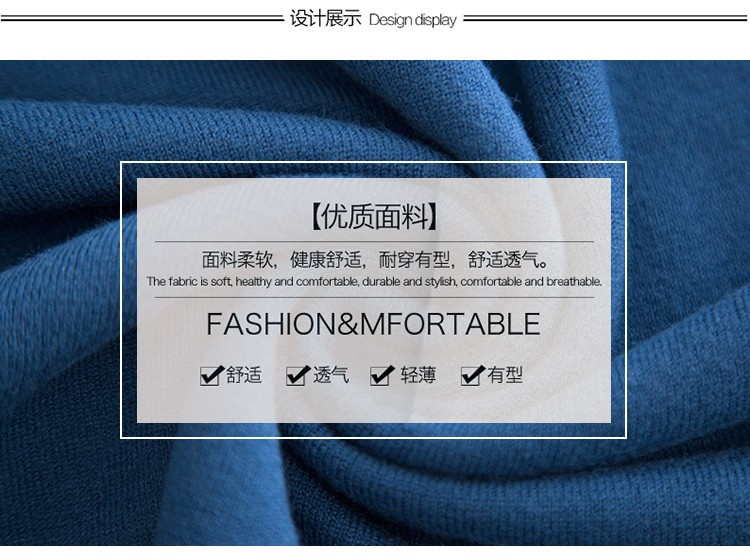Click the 轻薄 label text

(419, 375)
